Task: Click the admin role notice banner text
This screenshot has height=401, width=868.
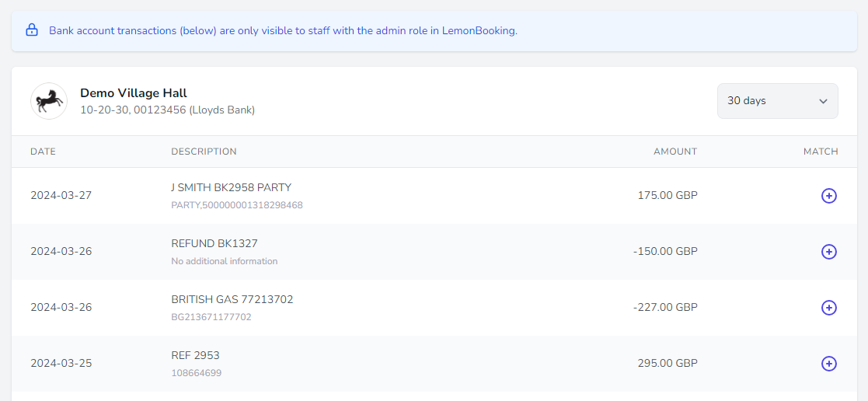Action: (283, 31)
